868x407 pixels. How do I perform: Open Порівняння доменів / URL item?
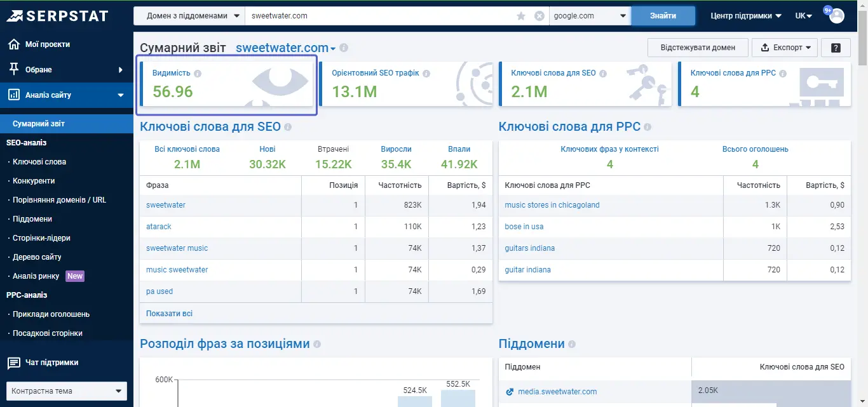tap(60, 200)
